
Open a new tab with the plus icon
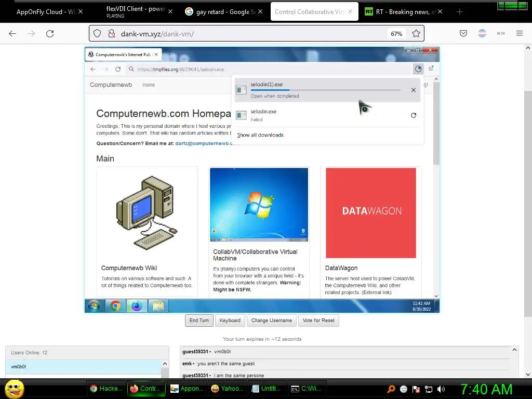459,12
